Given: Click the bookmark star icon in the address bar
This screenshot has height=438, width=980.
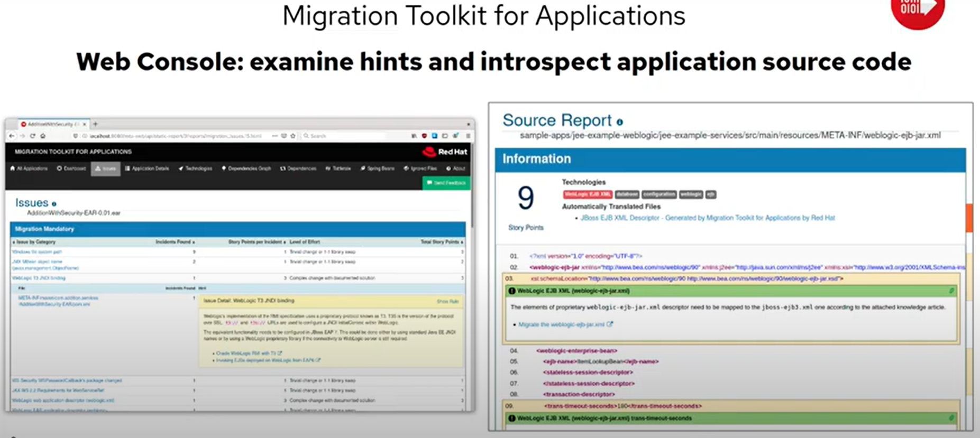Looking at the screenshot, I should (x=292, y=136).
